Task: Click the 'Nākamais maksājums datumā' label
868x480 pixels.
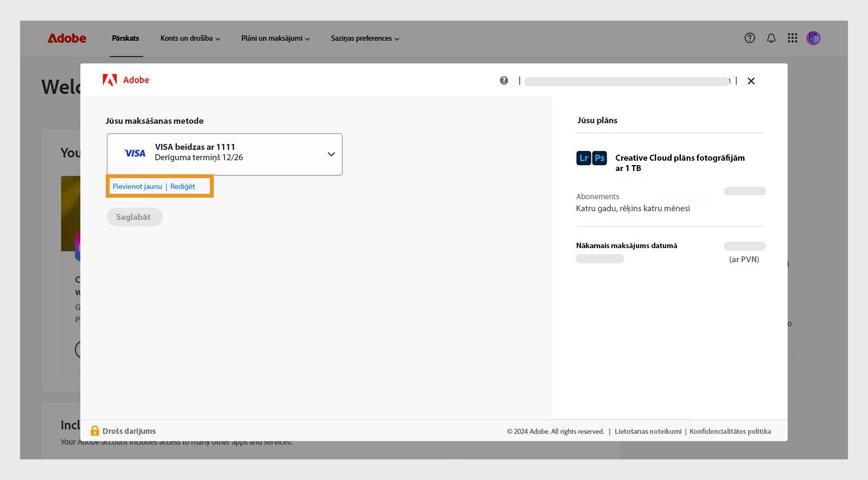Action: tap(627, 245)
